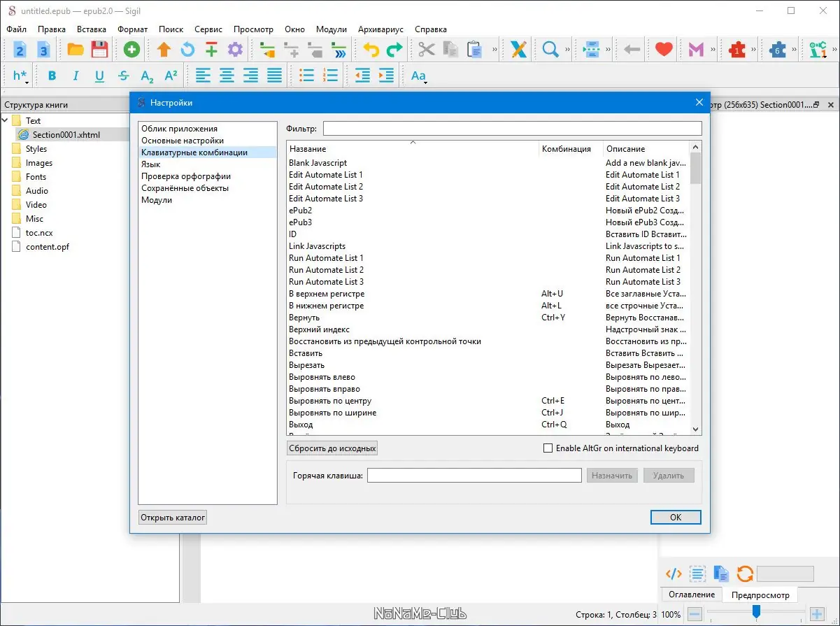The image size is (840, 626).
Task: Open the Сервис menu
Action: [x=208, y=29]
